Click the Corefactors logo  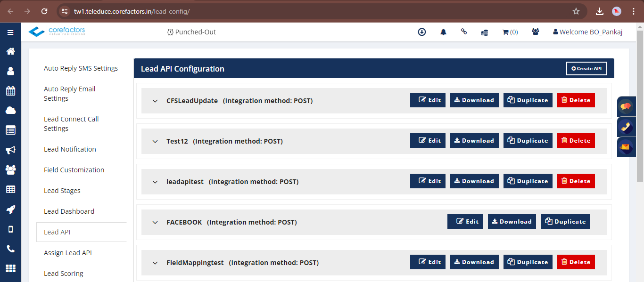coord(57,32)
